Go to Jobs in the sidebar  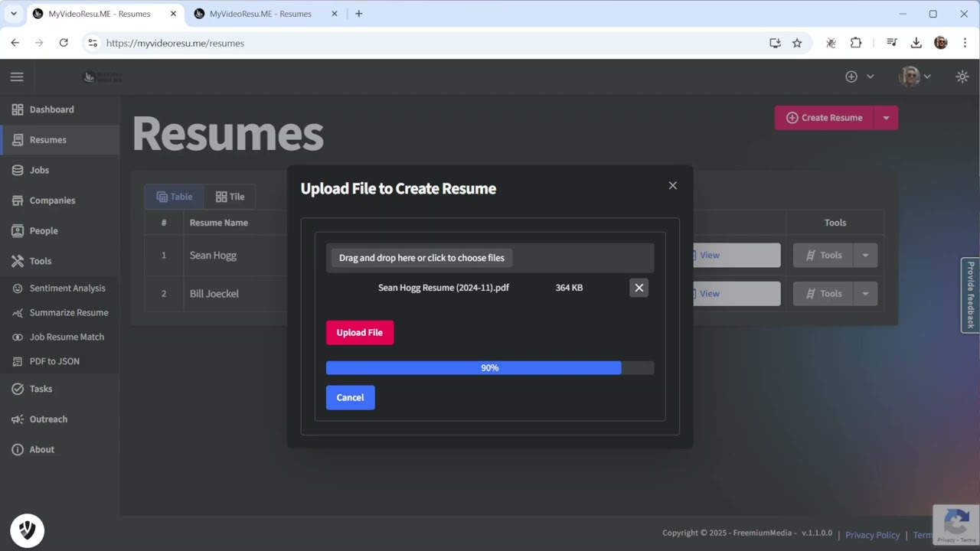tap(60, 170)
